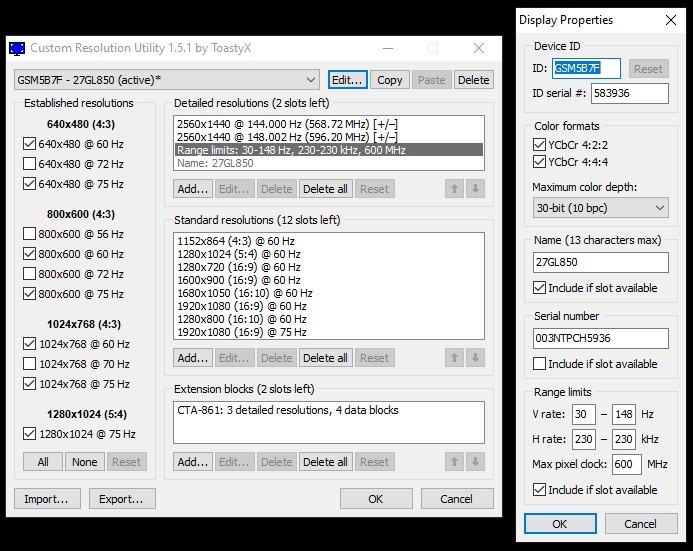Toggle 1024x768 @ 60 Hz checkbox
Viewport: 693px width, 551px height.
pos(29,344)
